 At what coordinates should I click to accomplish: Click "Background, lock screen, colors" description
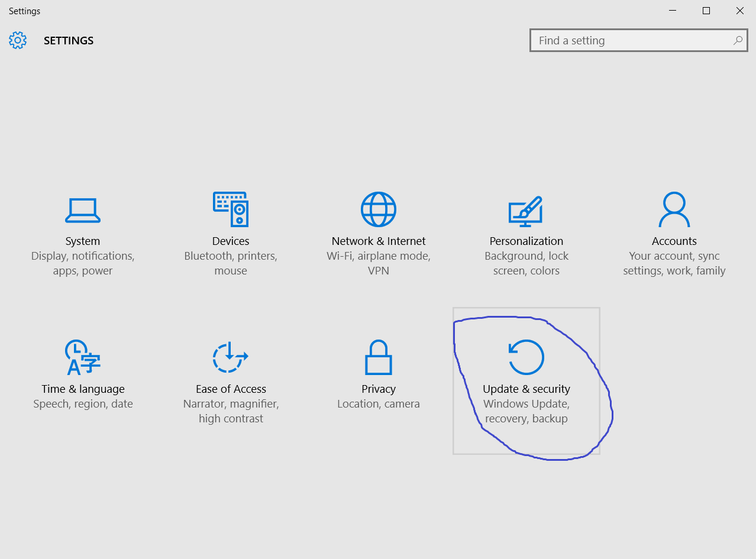[526, 263]
